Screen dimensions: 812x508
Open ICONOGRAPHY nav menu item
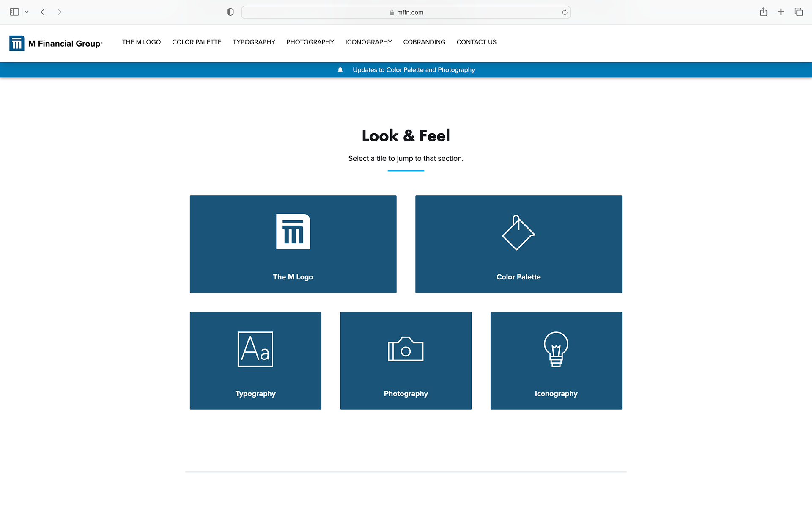click(x=368, y=42)
